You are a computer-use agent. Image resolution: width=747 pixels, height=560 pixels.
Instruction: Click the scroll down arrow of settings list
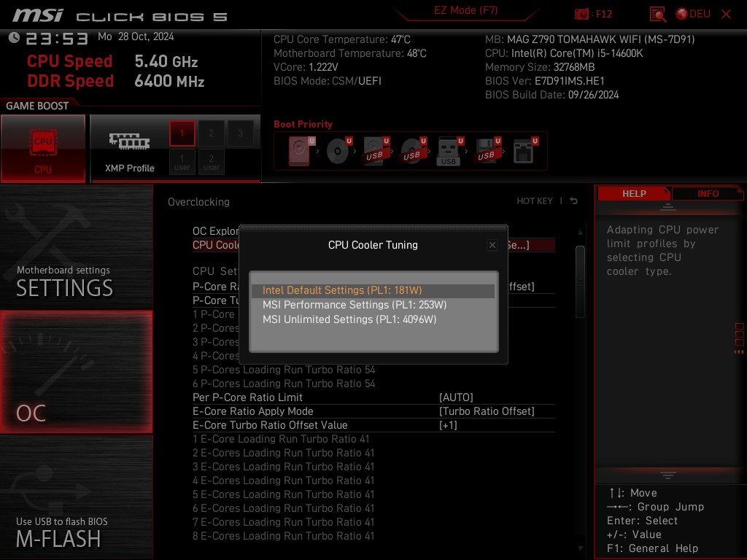pyautogui.click(x=580, y=548)
